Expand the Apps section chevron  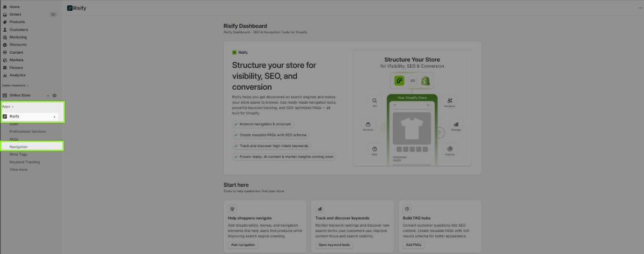tap(12, 107)
